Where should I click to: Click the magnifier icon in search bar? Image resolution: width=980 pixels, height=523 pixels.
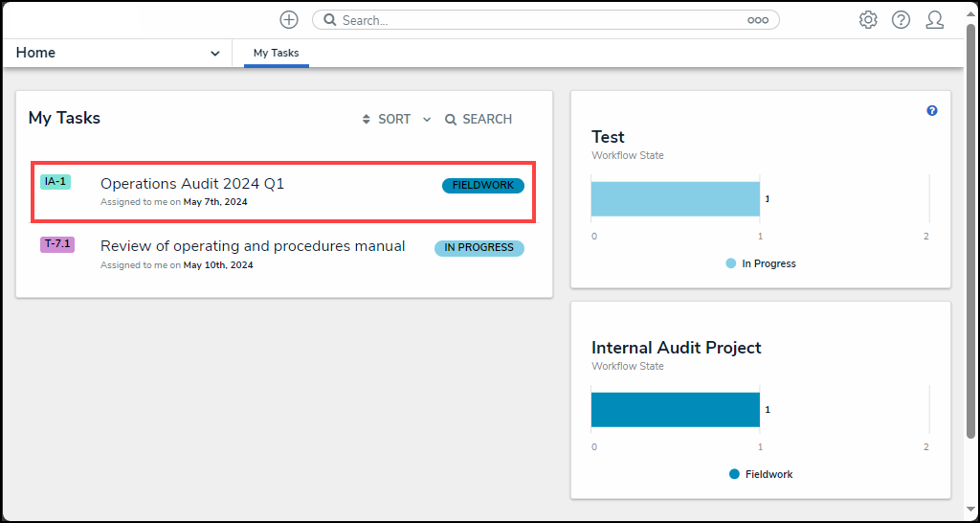[x=330, y=20]
